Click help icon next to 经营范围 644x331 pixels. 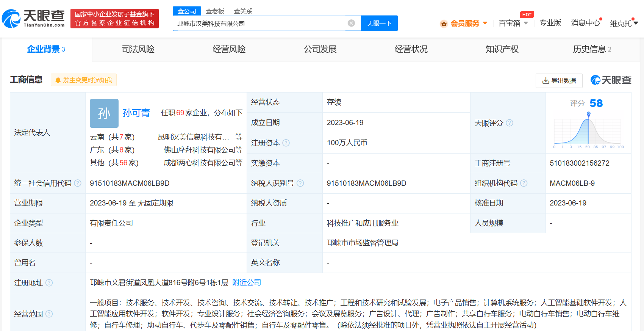pos(49,314)
